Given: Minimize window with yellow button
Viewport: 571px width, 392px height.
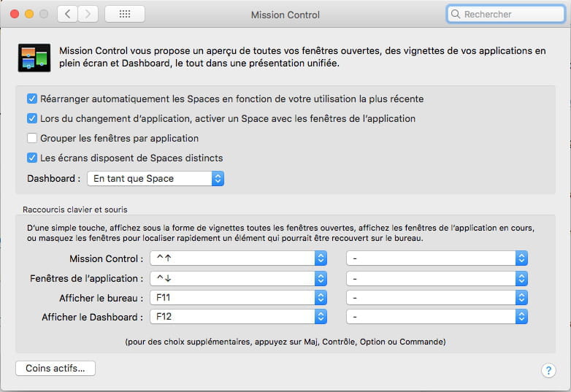Looking at the screenshot, I should (29, 14).
